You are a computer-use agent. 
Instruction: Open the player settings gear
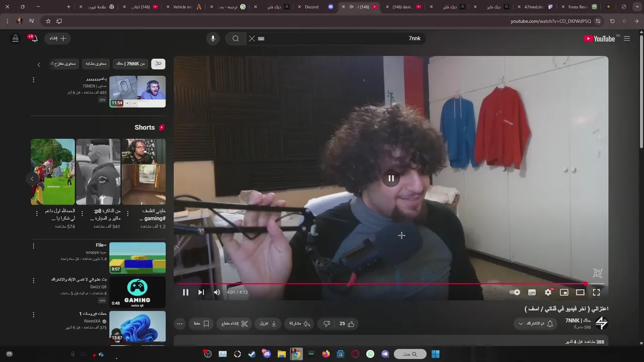(548, 292)
